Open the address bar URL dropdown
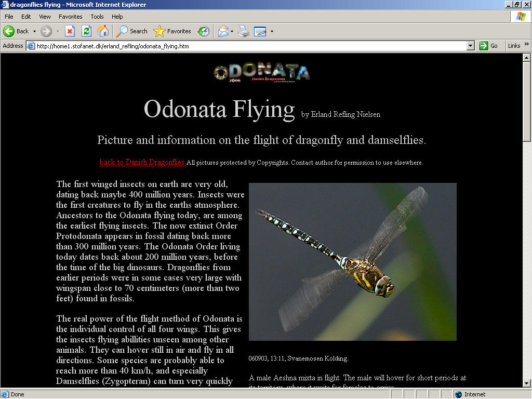 [470, 46]
